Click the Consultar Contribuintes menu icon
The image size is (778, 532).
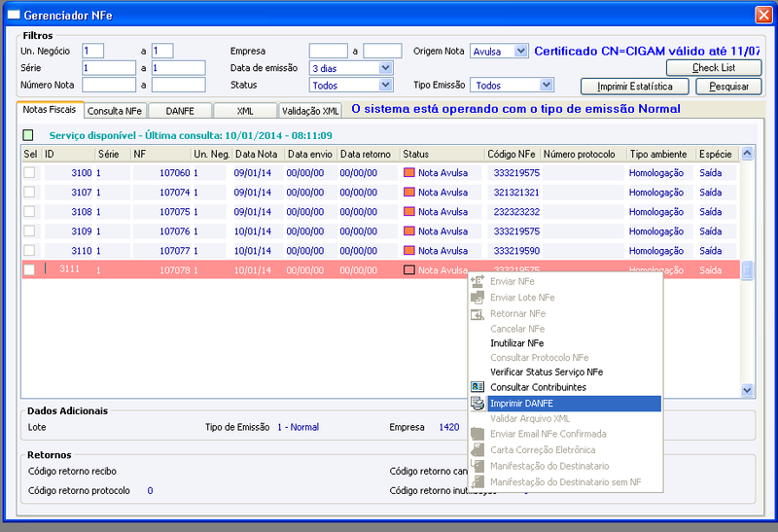[477, 387]
